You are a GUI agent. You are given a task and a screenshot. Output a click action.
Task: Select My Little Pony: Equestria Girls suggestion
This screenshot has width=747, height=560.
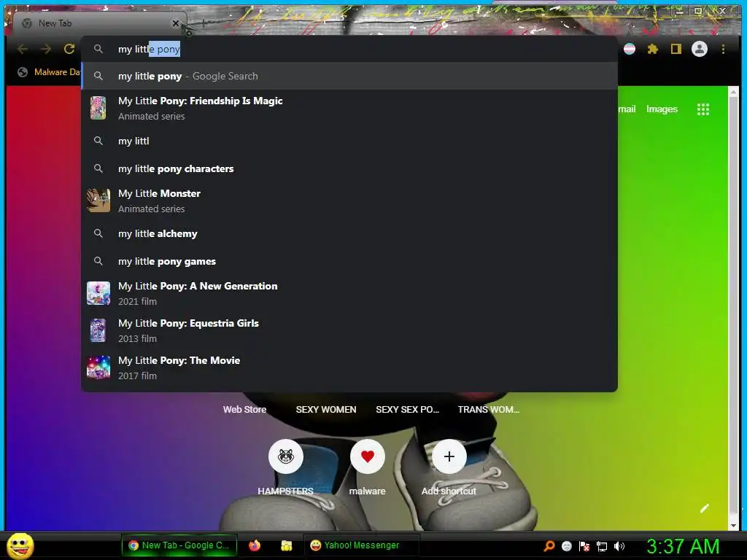pos(349,330)
